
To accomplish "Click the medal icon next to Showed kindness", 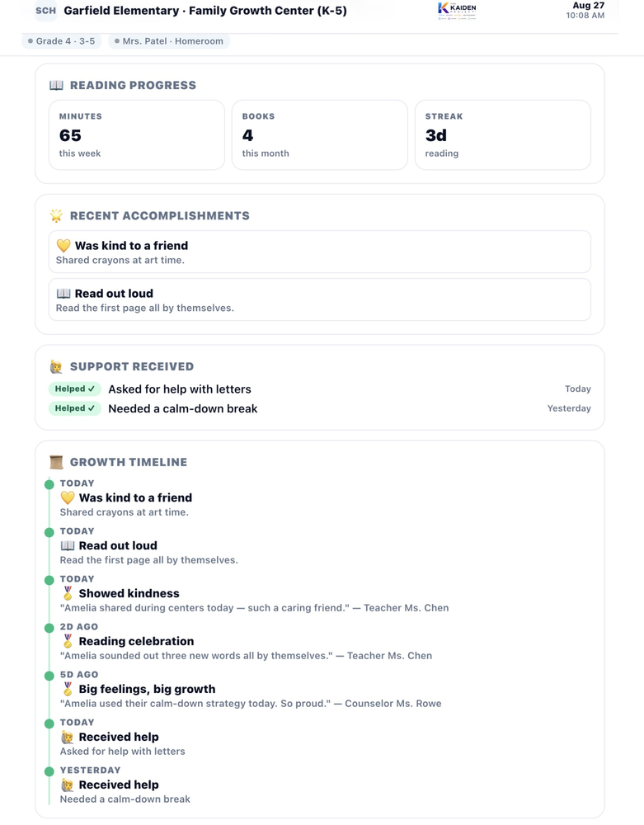I will 68,593.
